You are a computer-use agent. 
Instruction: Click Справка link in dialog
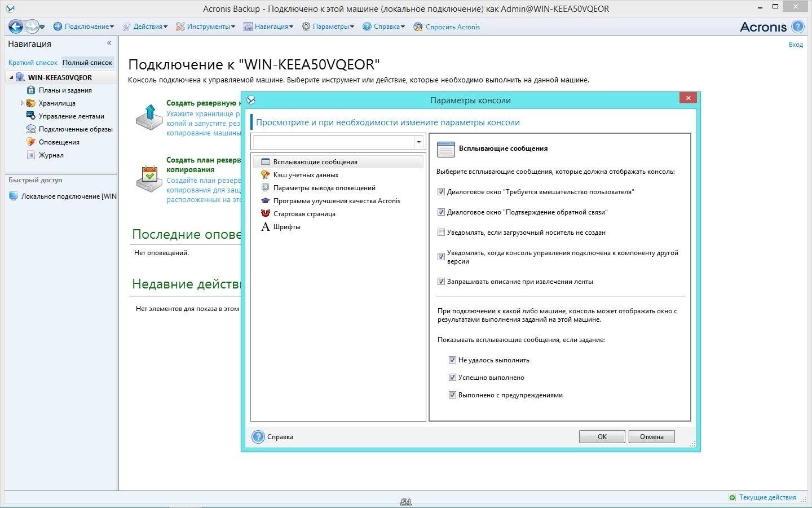[280, 437]
